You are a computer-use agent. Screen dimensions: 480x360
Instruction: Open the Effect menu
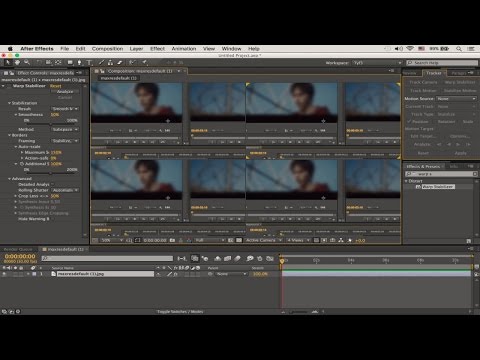pyautogui.click(x=157, y=49)
